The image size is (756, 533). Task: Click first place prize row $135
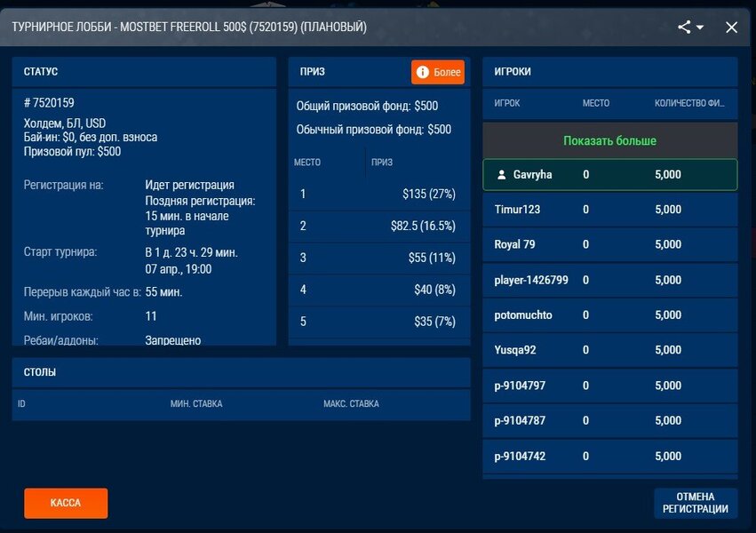379,194
